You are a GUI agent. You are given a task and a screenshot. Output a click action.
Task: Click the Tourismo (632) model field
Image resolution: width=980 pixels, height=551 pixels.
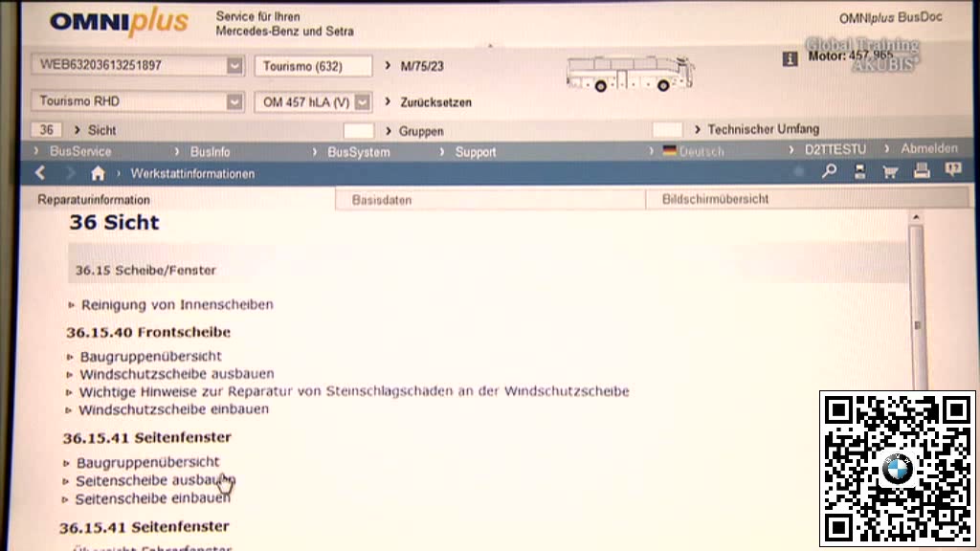(x=313, y=66)
